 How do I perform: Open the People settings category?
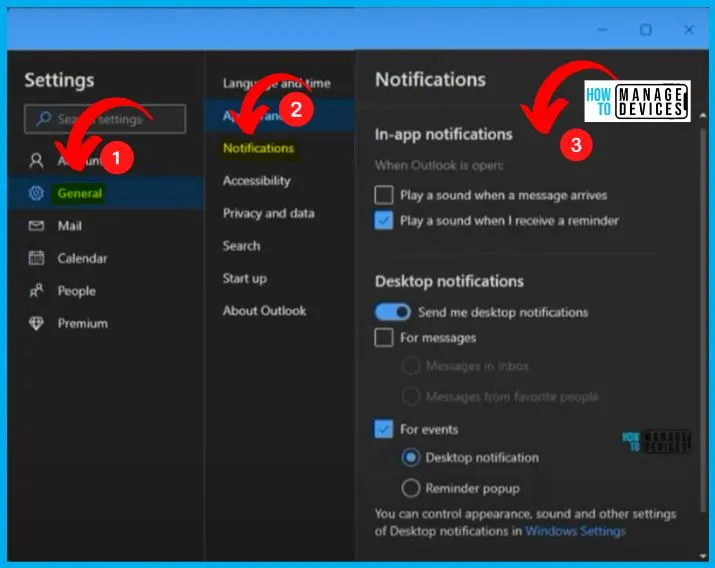[105, 291]
